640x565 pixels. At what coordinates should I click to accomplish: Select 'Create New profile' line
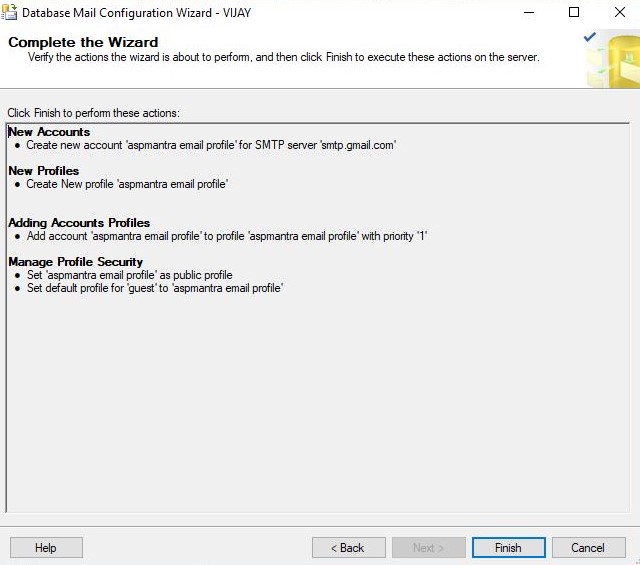pos(127,184)
